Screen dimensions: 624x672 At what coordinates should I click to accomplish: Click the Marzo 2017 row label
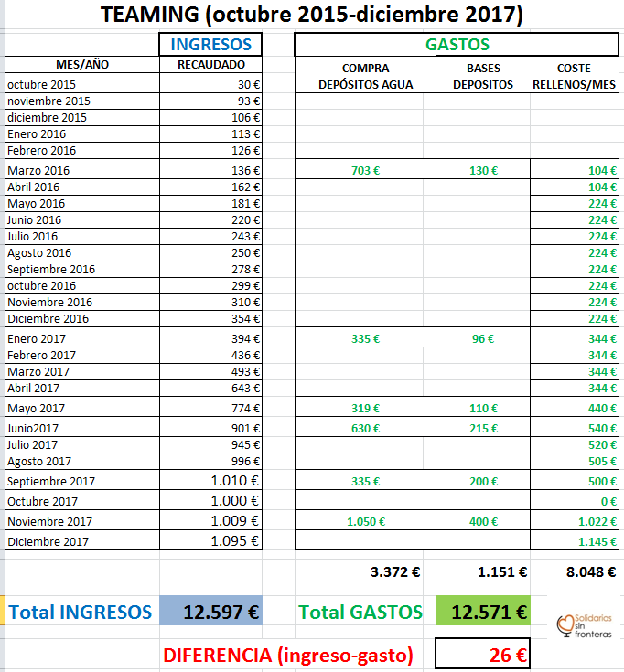(82, 371)
